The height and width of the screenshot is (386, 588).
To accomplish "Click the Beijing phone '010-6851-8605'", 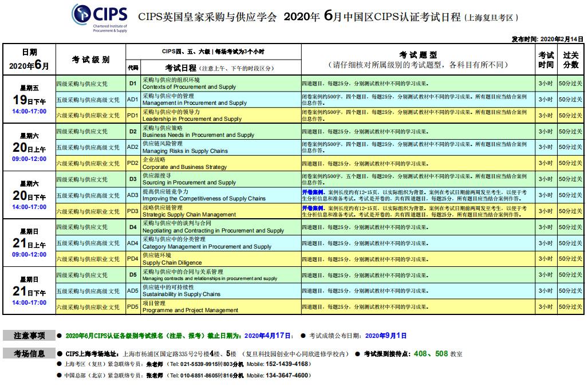I will [199, 375].
